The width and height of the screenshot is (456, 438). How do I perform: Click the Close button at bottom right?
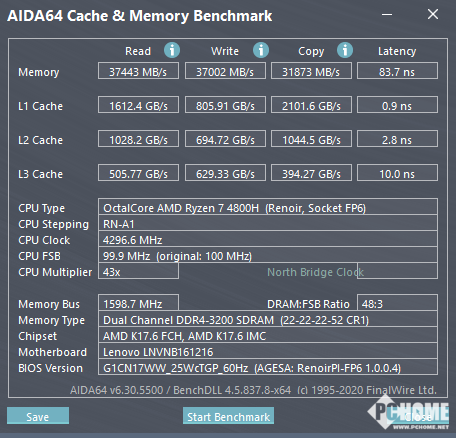417,417
